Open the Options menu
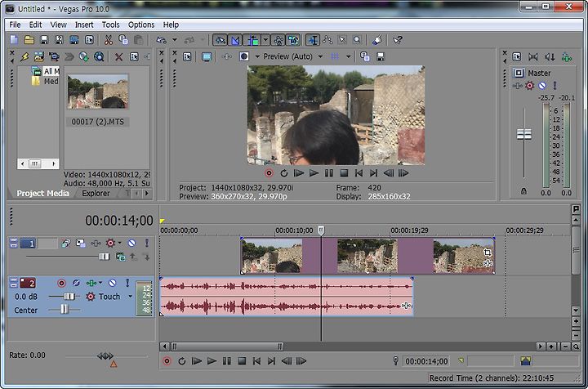 141,25
